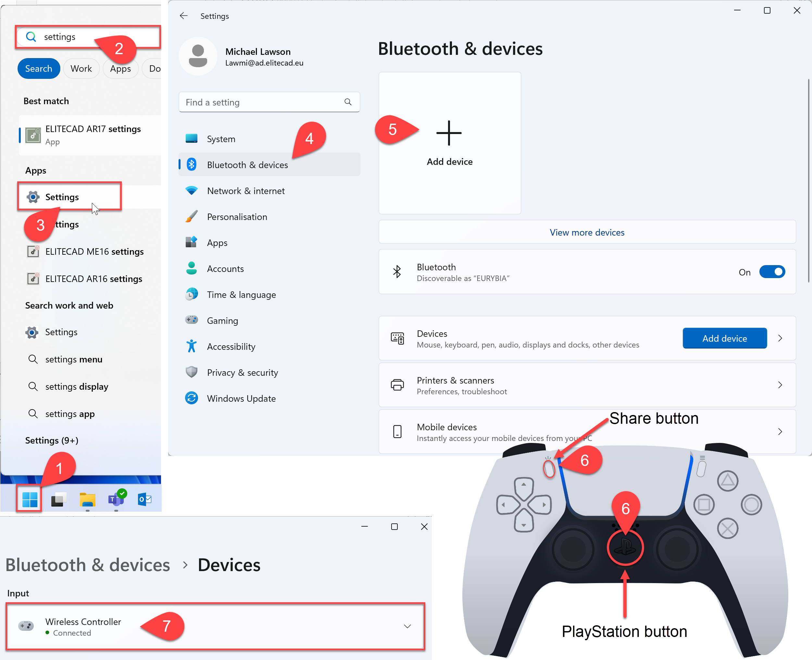Select the Accessibility settings icon
Screen dimensions: 812x660
(192, 346)
